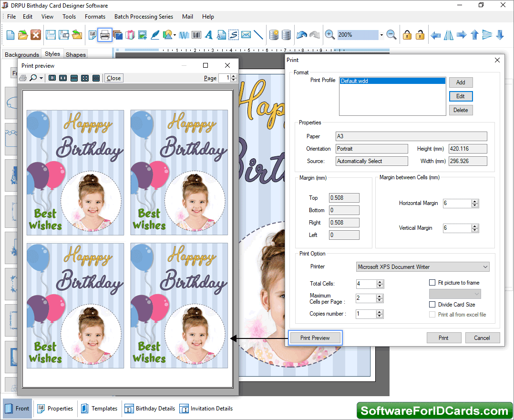
Task: Increase Copies number stepper
Action: [x=380, y=312]
